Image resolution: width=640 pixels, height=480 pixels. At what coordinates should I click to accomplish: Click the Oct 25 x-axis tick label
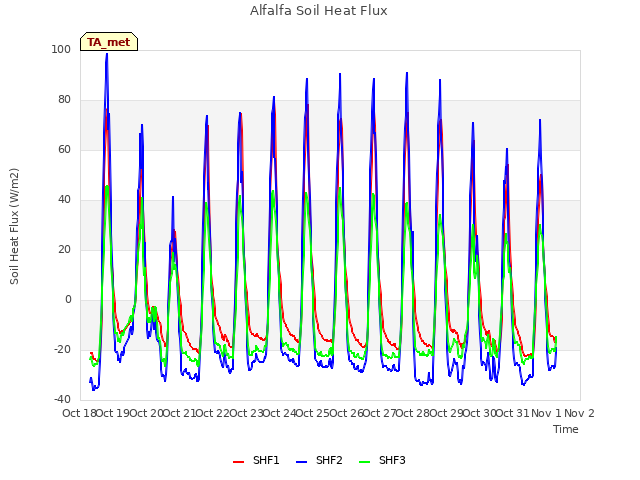point(313,413)
